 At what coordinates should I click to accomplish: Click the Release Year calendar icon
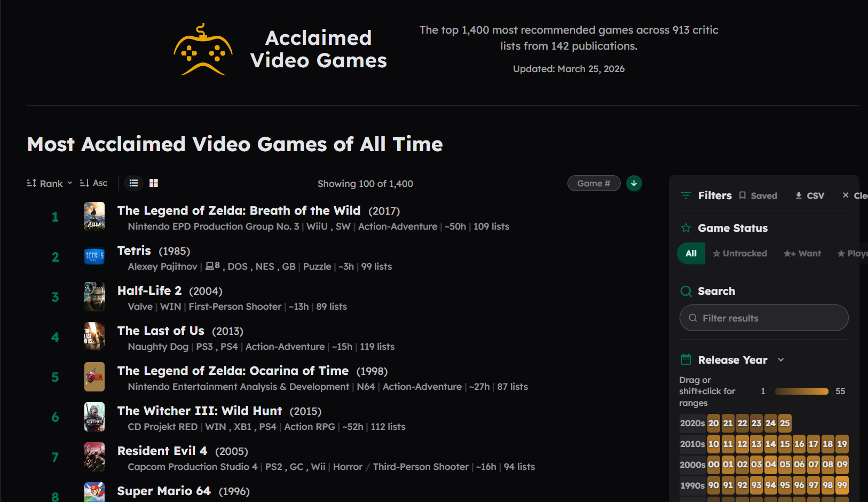click(686, 359)
